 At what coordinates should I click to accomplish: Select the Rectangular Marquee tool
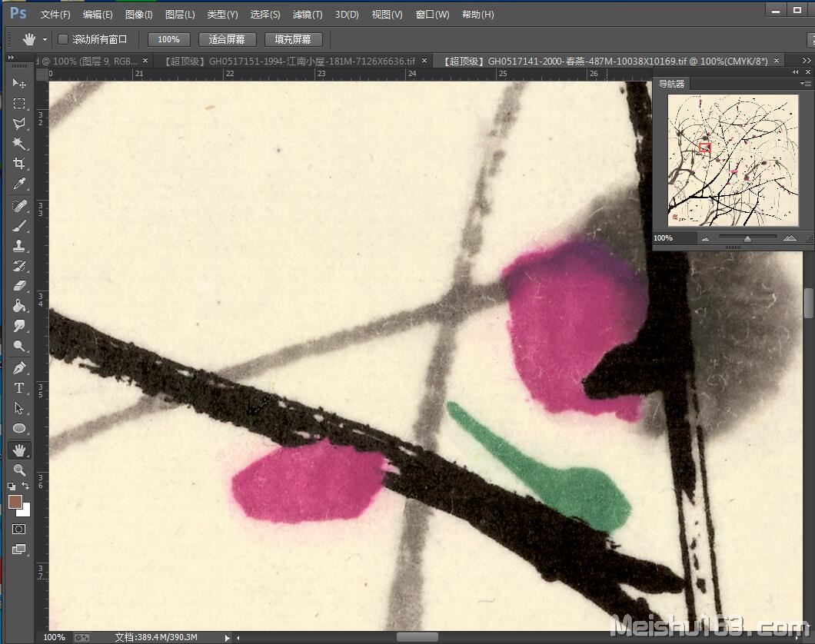click(19, 103)
